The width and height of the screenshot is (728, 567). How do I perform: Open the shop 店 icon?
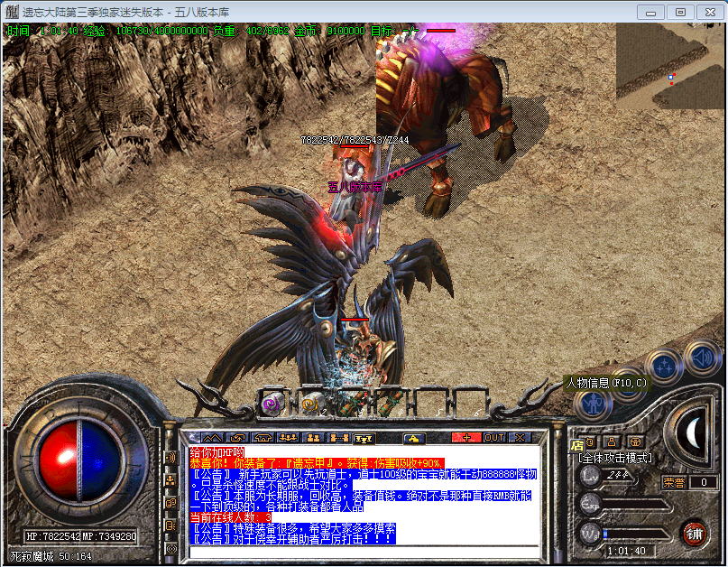point(577,446)
